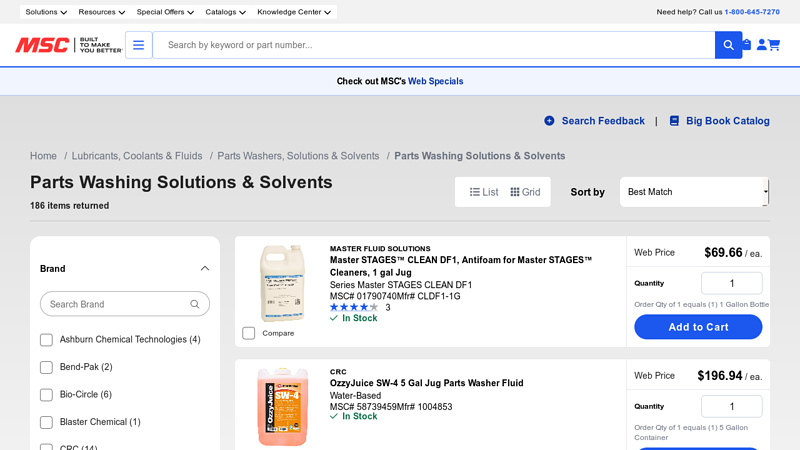Click the Master STAGES jug thumbnail
The height and width of the screenshot is (450, 800).
pos(283,283)
